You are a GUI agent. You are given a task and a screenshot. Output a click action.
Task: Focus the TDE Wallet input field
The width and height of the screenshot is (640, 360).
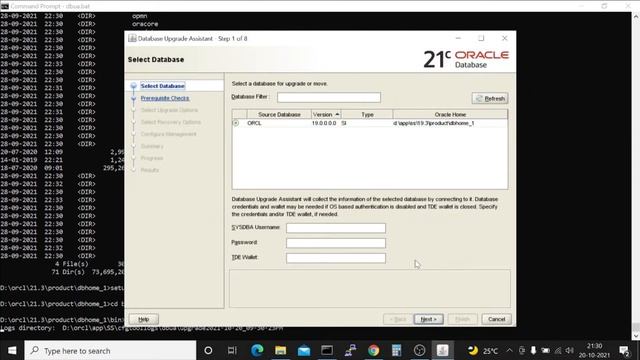[336, 258]
